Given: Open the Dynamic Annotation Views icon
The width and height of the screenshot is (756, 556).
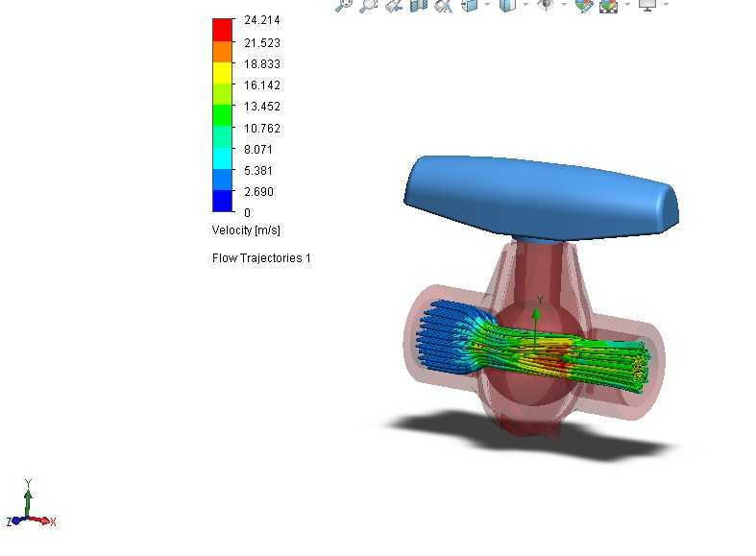Looking at the screenshot, I should (x=443, y=5).
